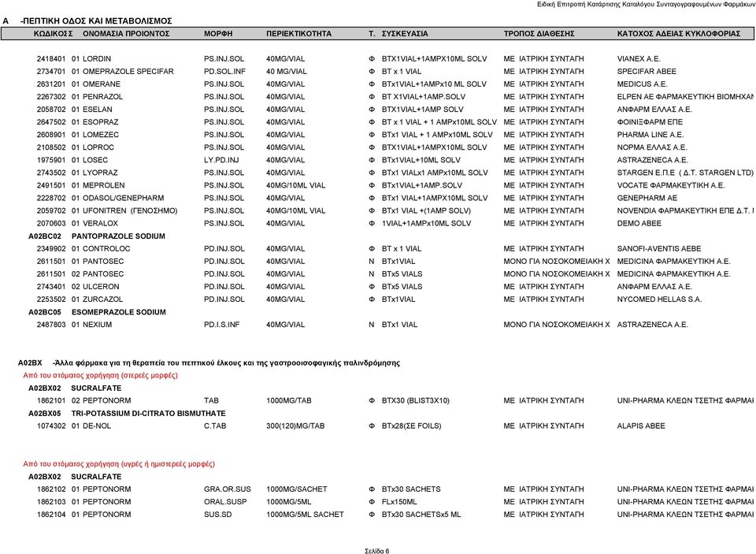Click OMEPRAZOLE SPECIFAR product name
Screen dimensions: 756x554
point(128,72)
